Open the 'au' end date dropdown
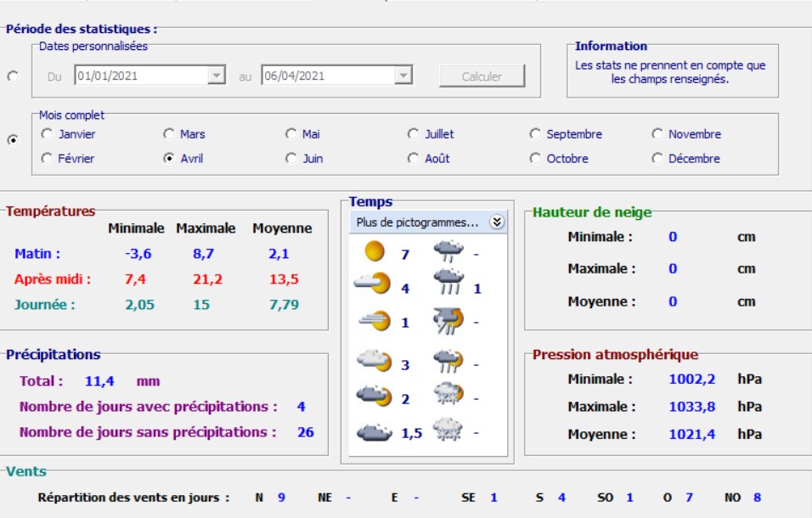 [x=403, y=76]
